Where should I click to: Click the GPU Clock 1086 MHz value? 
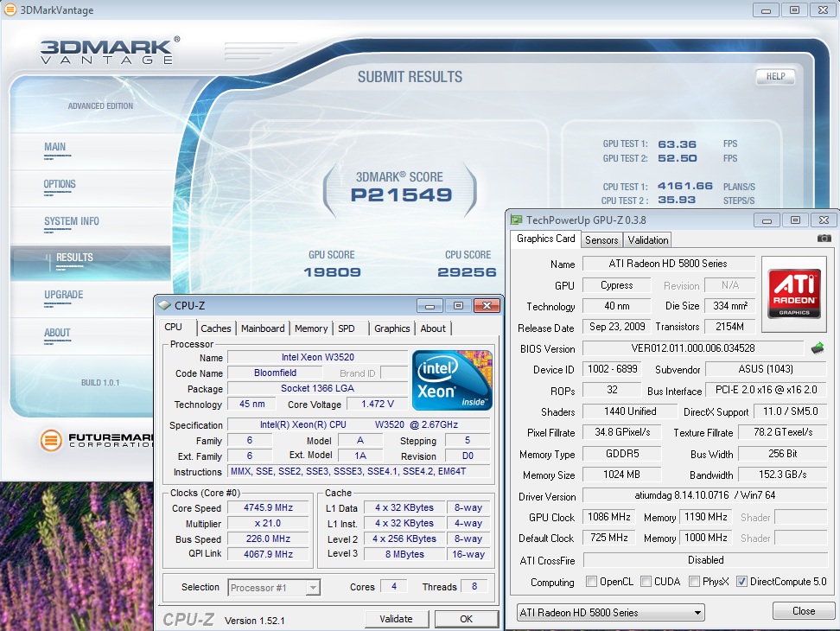coord(608,517)
